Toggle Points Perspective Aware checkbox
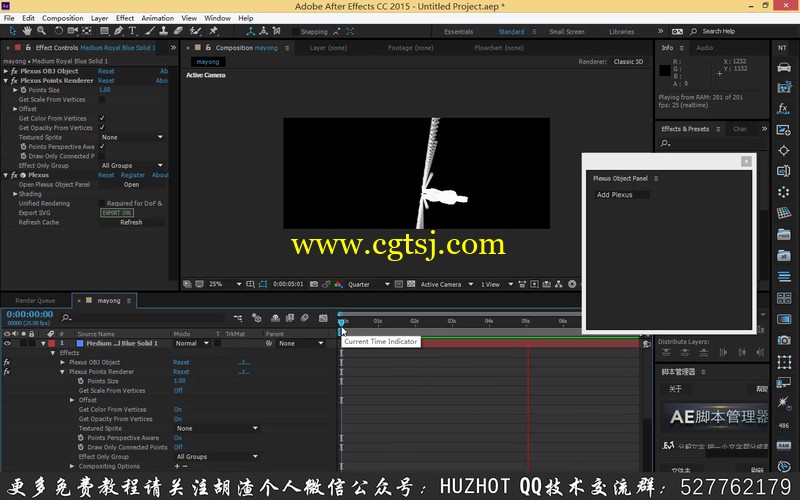 [102, 146]
